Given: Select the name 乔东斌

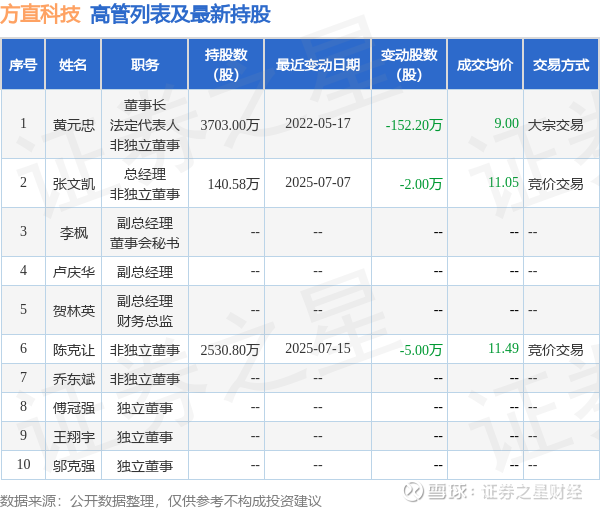Looking at the screenshot, I should (73, 379).
